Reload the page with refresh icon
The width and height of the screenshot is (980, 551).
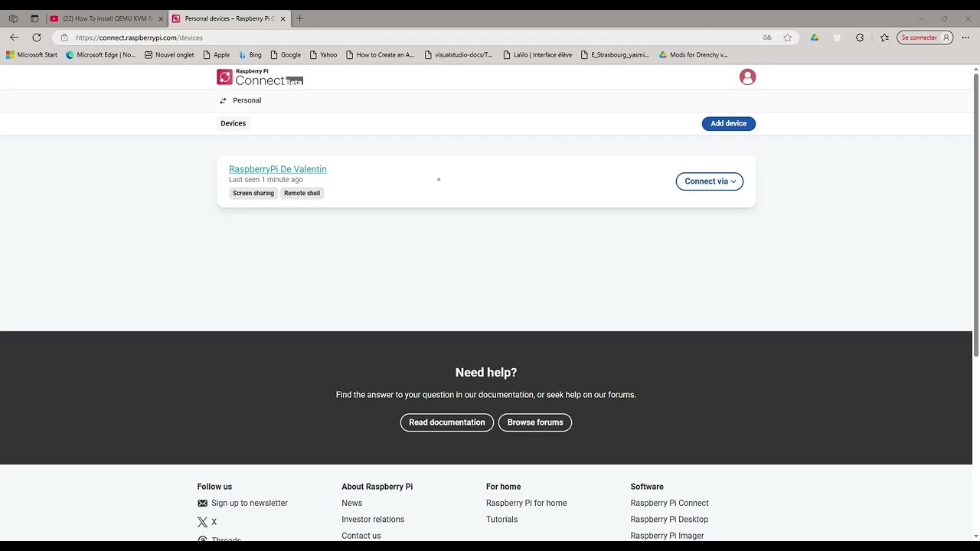(36, 37)
